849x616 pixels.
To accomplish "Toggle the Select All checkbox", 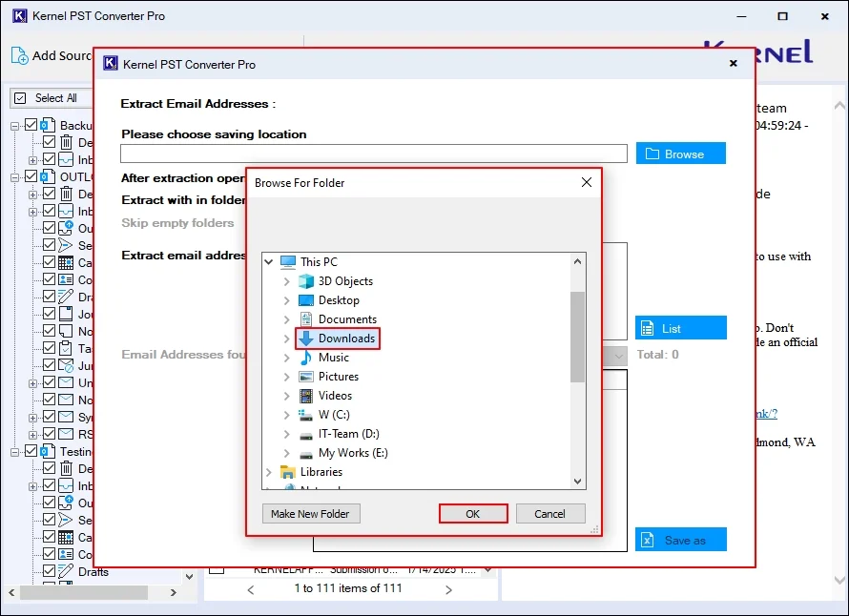I will point(19,98).
